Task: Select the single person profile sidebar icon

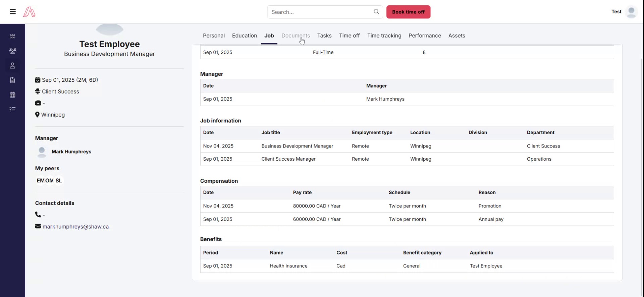Action: (12, 66)
